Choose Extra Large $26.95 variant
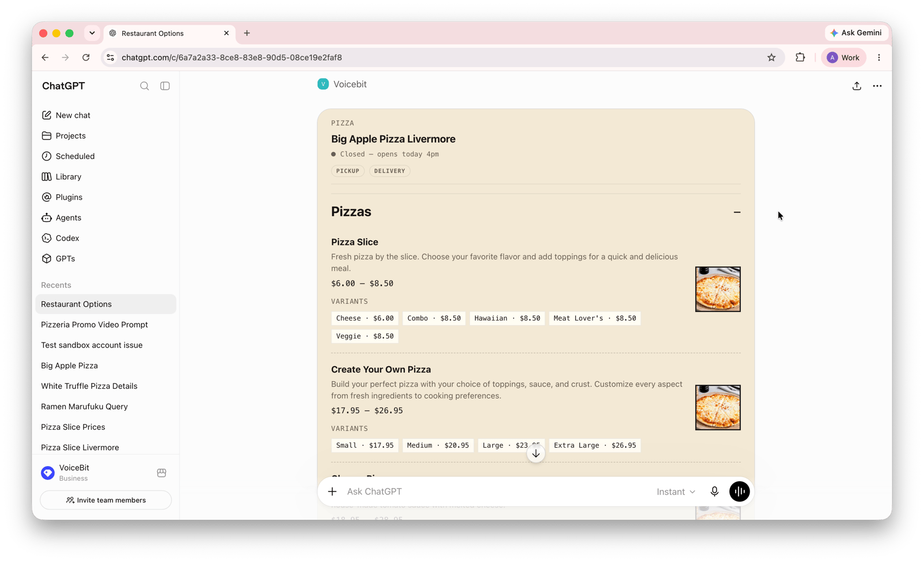This screenshot has height=562, width=924. (595, 445)
